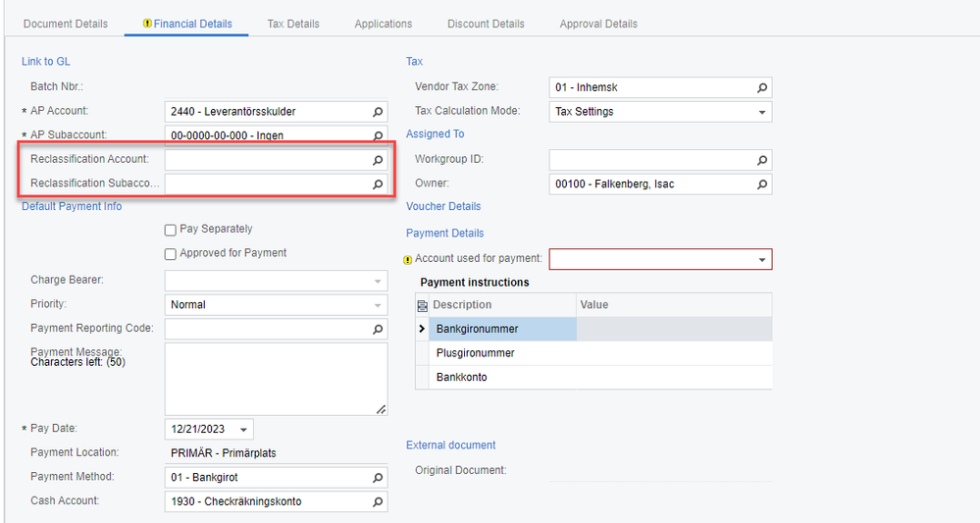Image resolution: width=980 pixels, height=523 pixels.
Task: Click the Tax section heading
Action: point(414,61)
